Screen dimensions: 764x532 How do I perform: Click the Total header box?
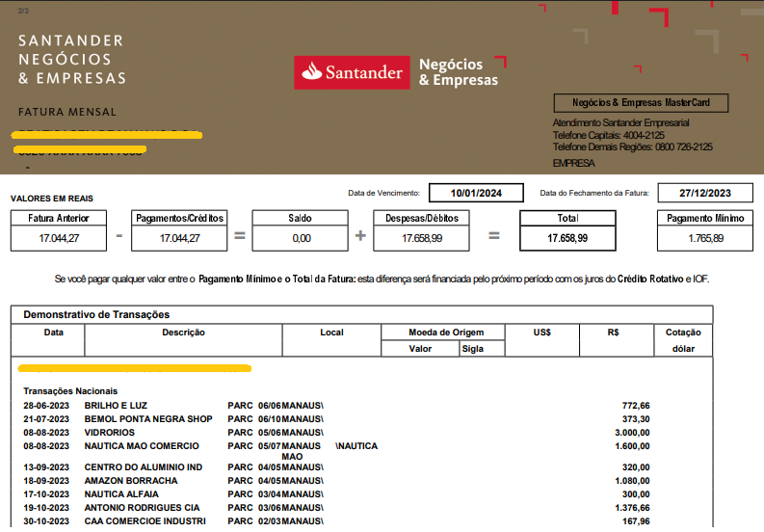click(567, 218)
